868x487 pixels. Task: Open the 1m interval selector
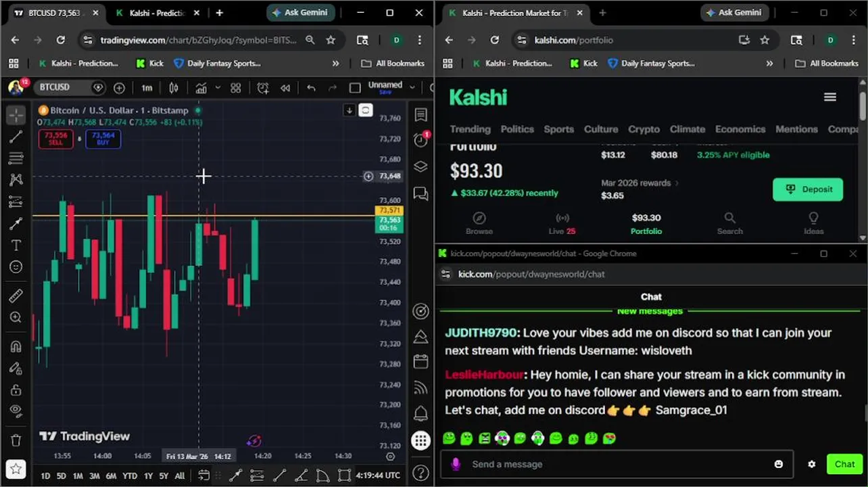pyautogui.click(x=147, y=88)
